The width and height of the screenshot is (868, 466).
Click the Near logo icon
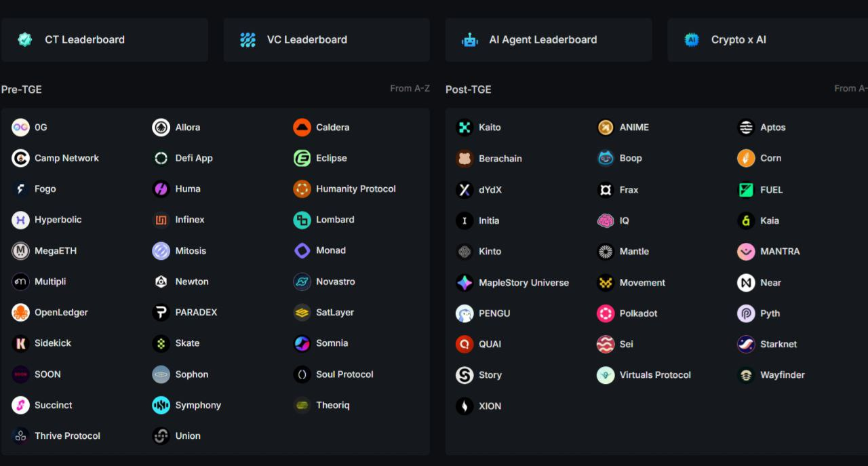(746, 283)
